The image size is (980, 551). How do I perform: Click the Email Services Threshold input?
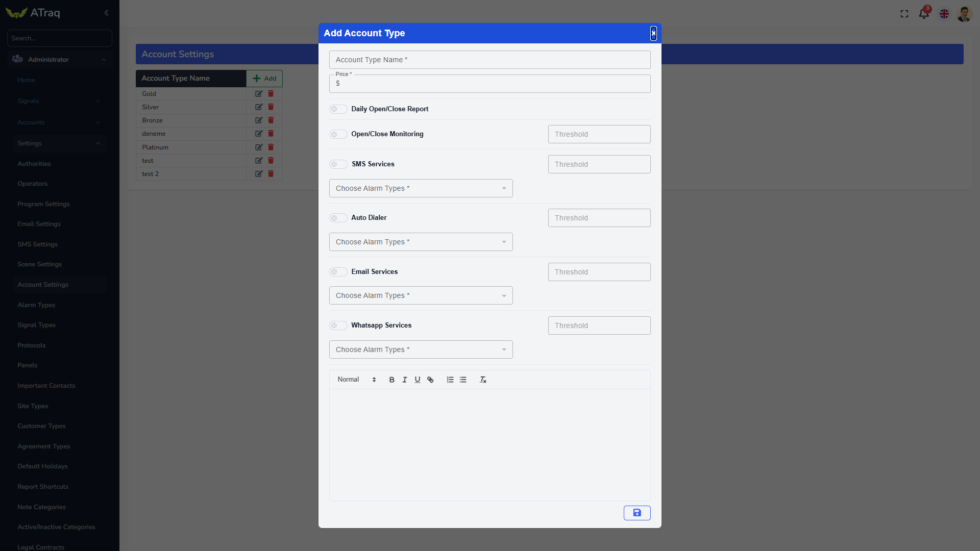pyautogui.click(x=599, y=272)
